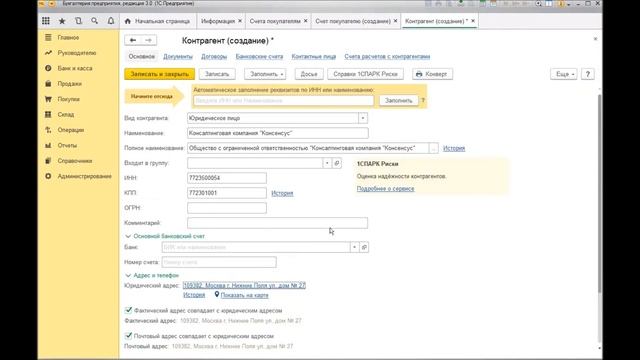The width and height of the screenshot is (640, 360).
Task: Click the Комментарий input field
Action: coord(278,223)
